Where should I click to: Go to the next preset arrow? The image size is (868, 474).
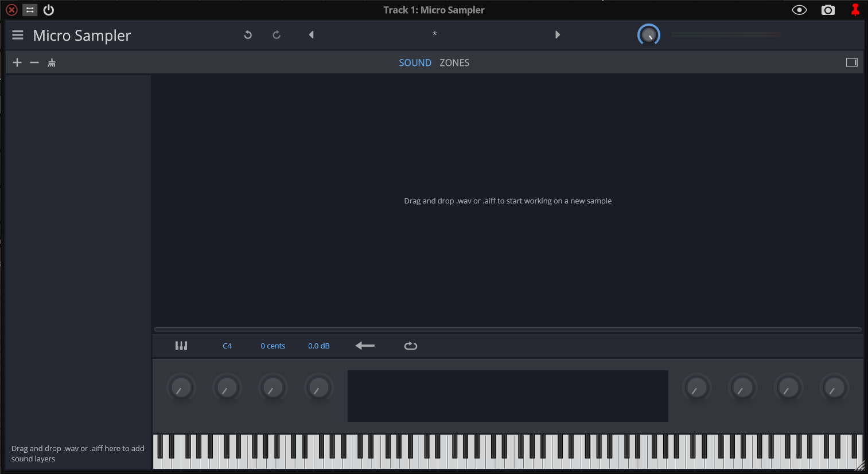click(x=557, y=35)
